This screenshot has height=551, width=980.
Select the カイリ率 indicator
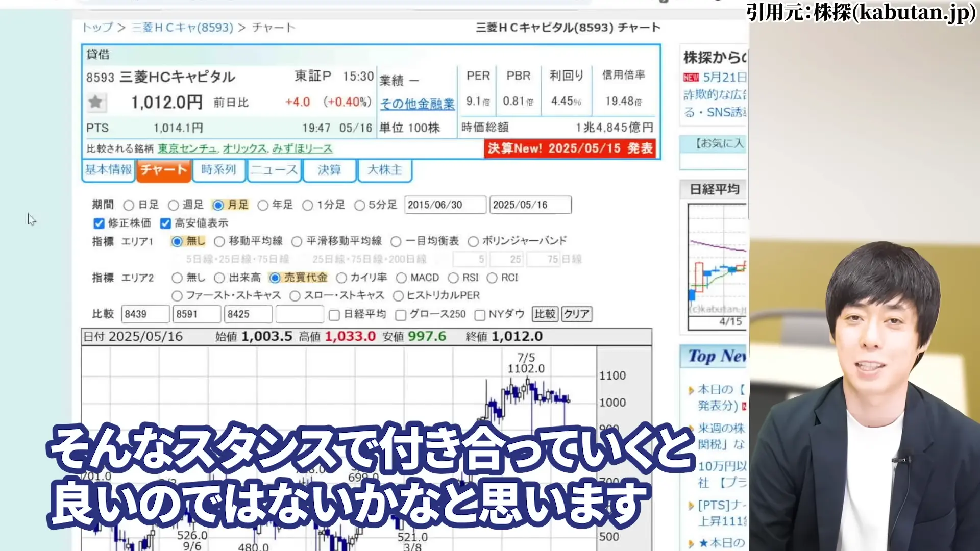coord(341,278)
